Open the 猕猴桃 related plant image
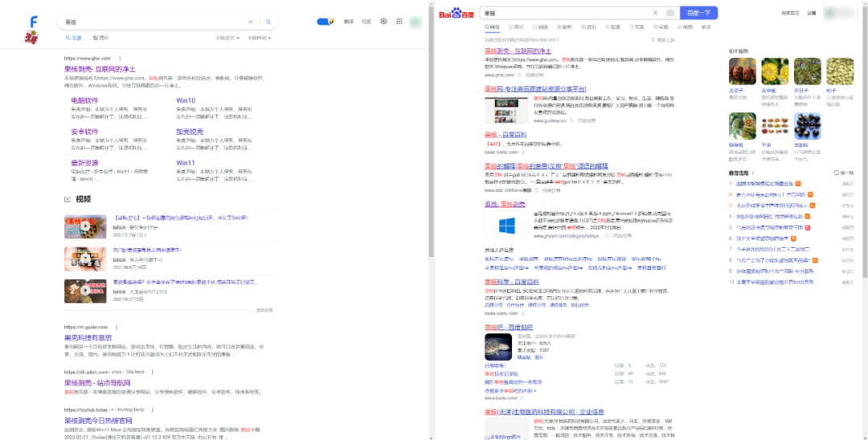Viewport: 868px width, 440px height. [743, 126]
